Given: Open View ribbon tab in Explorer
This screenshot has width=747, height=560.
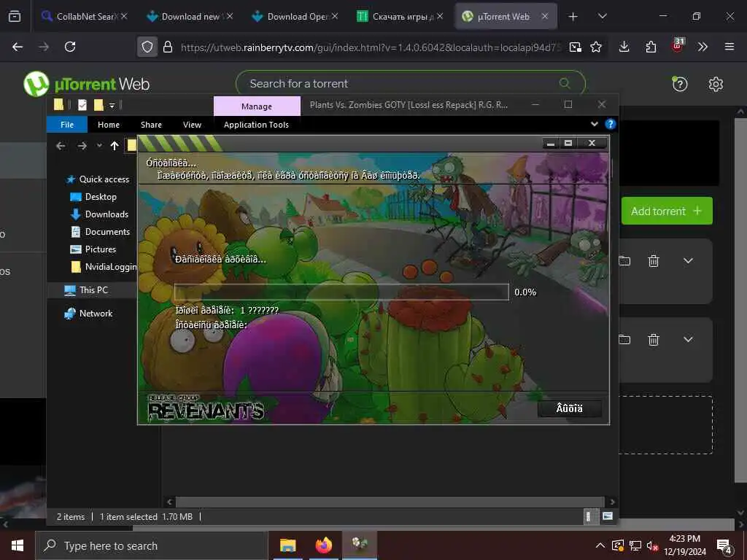Looking at the screenshot, I should pyautogui.click(x=192, y=125).
